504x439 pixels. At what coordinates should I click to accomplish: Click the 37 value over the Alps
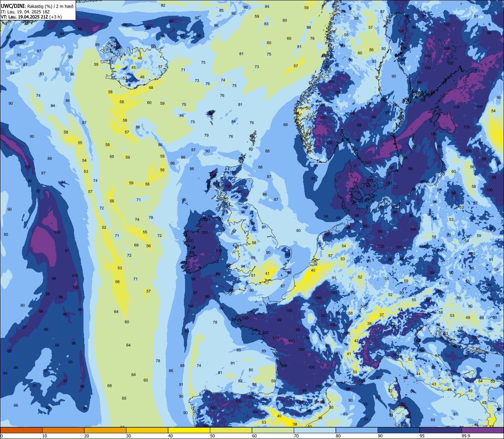click(x=382, y=315)
